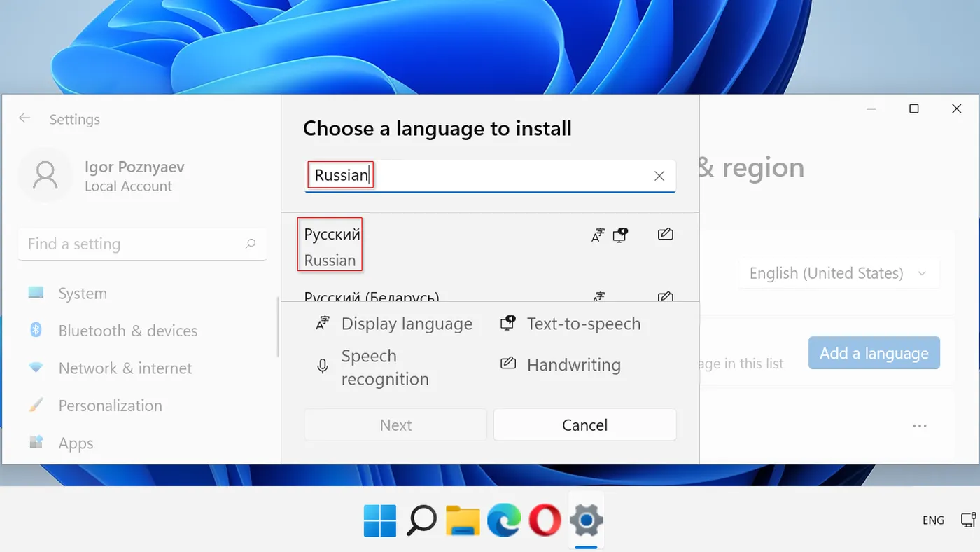Expand the English (United States) dropdown
The image size is (980, 552).
(x=838, y=273)
